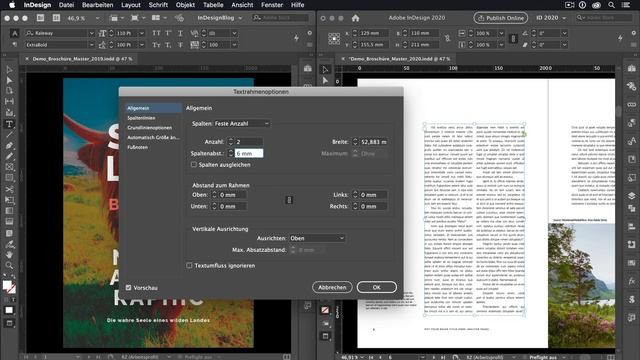Click the Spaltenabstand 6 mm field
This screenshot has height=360, width=640.
(x=249, y=153)
